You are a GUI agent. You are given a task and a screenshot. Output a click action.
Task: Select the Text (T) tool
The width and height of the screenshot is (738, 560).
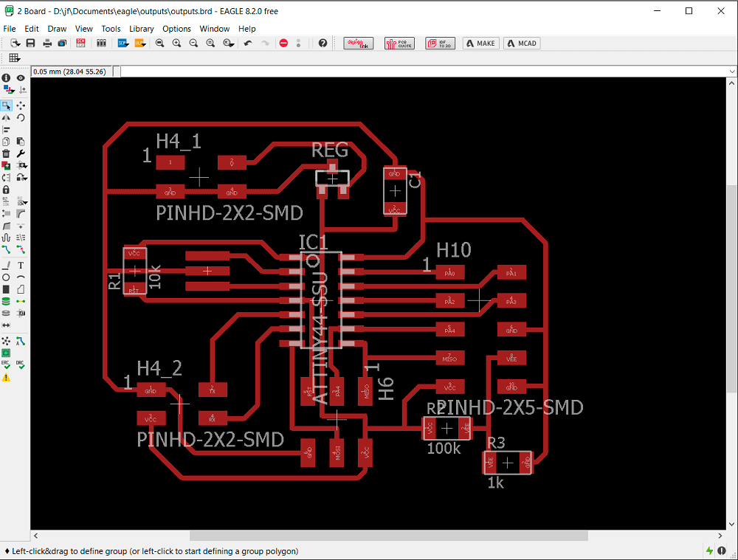(21, 266)
